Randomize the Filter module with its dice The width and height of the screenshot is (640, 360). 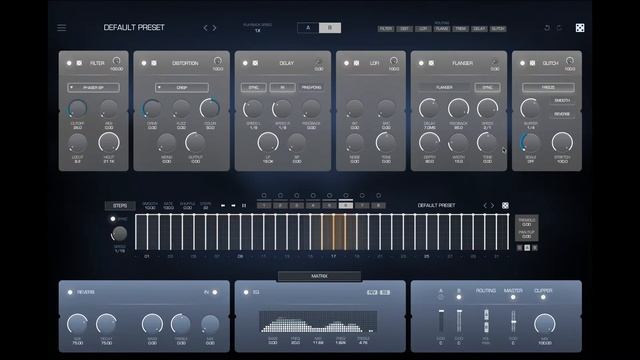tap(79, 63)
